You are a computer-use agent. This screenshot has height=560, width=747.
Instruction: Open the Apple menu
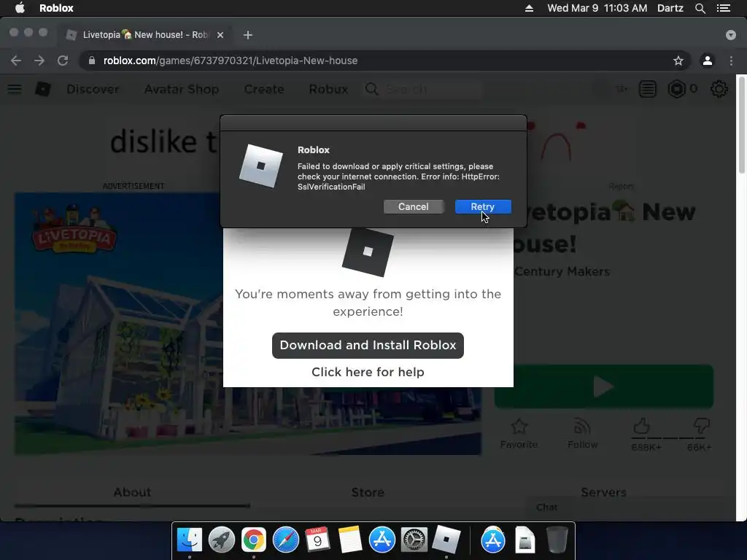(x=20, y=8)
